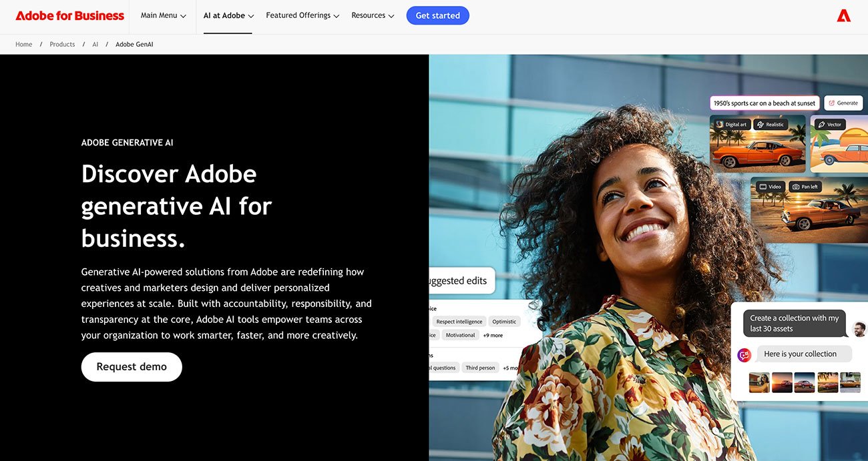This screenshot has height=461, width=868.
Task: Click the Create a collection message bubble
Action: pos(795,324)
